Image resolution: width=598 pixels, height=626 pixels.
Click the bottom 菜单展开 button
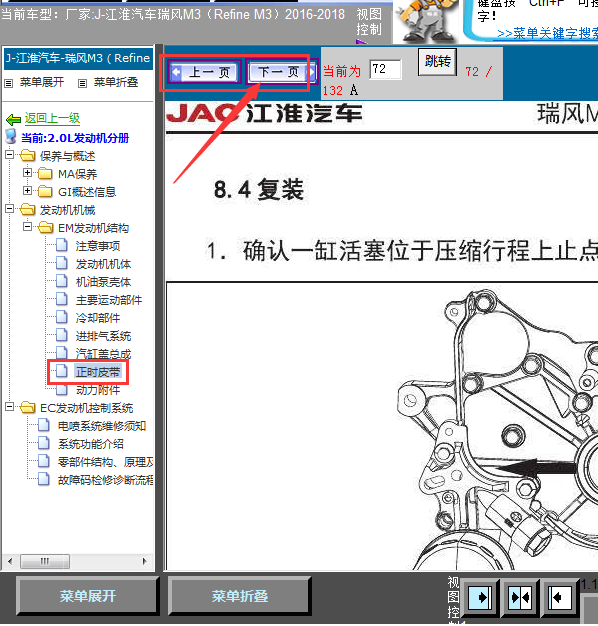(87, 596)
